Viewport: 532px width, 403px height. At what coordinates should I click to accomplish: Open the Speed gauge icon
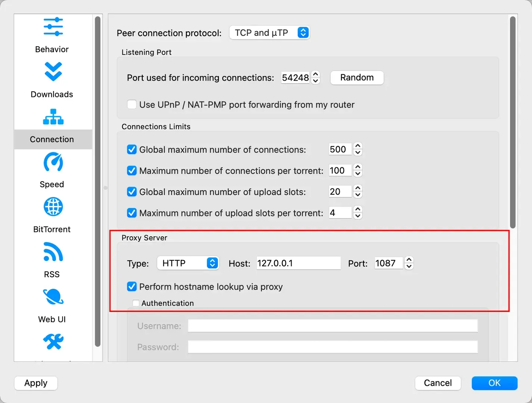[x=53, y=162]
